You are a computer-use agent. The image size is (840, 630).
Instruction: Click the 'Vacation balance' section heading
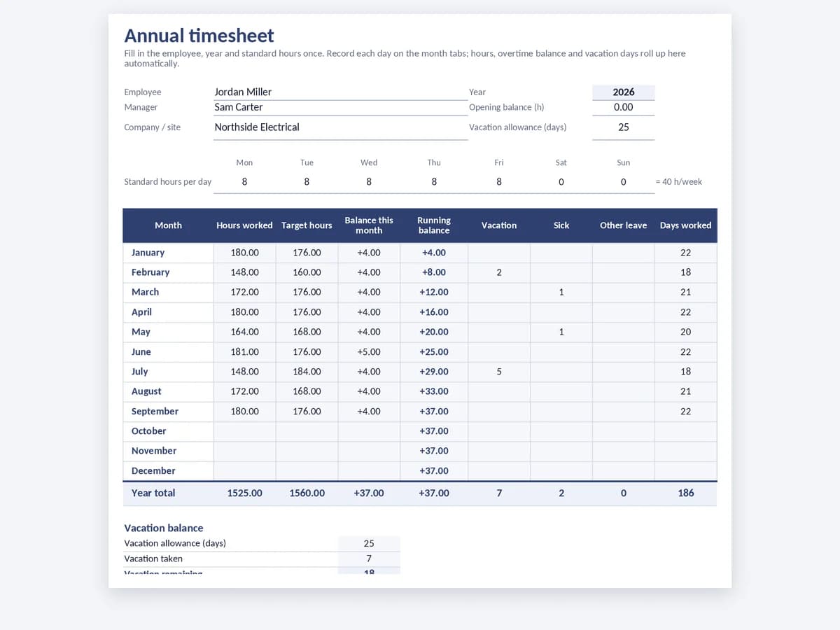click(x=164, y=528)
